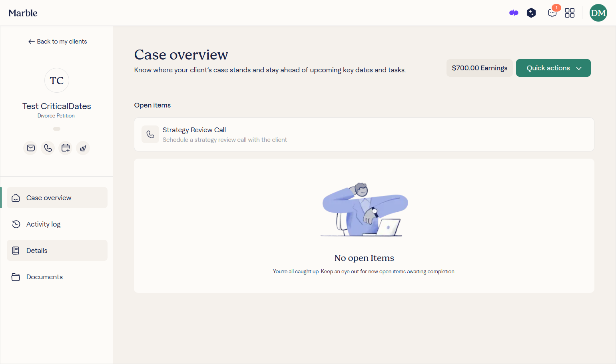Screen dimensions: 616x364
Task: Click the Case overview page title
Action: (x=181, y=55)
